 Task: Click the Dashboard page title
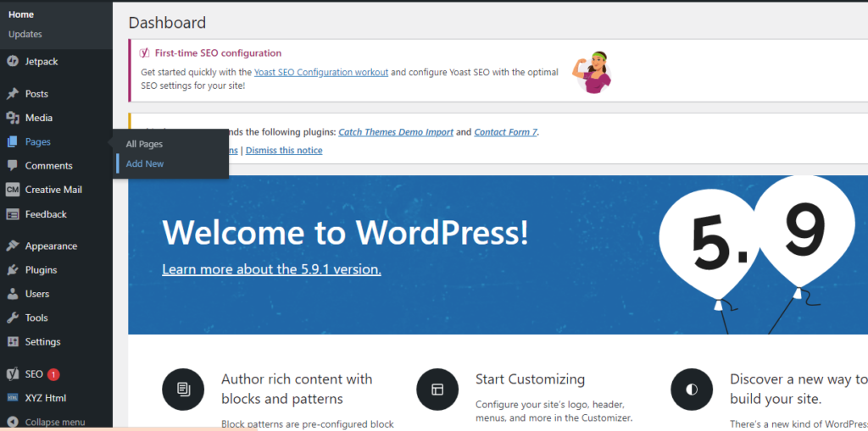[x=167, y=23]
